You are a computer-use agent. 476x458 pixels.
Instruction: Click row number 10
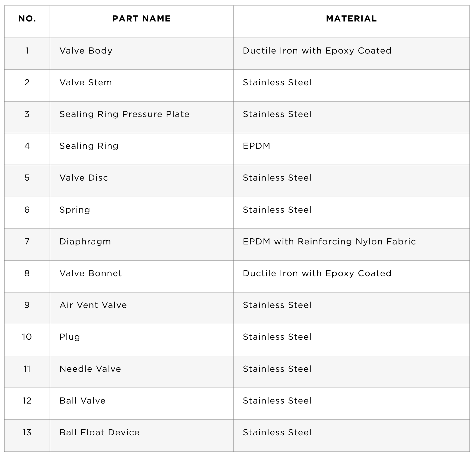point(27,337)
